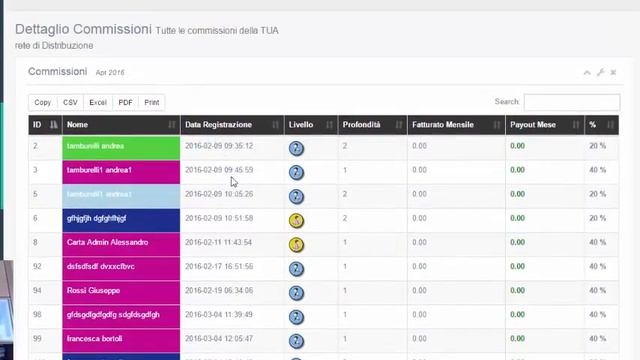Export table as CSV

coord(70,102)
